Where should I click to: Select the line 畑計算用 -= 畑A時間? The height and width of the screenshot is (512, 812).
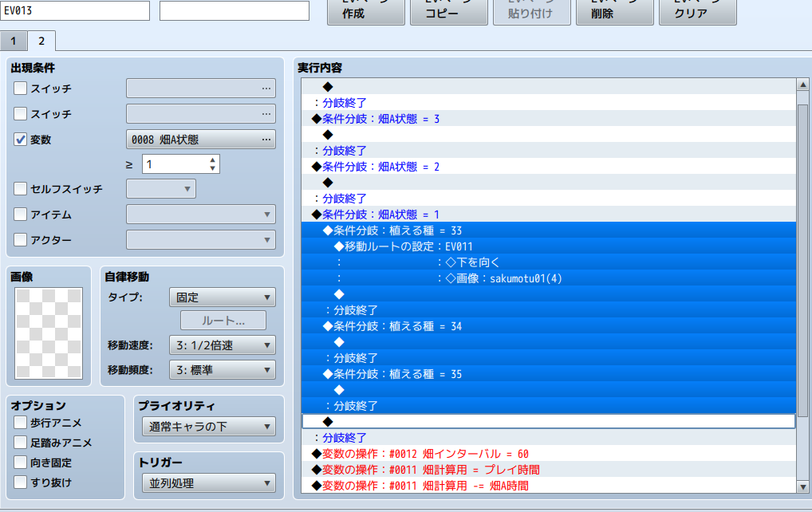point(549,486)
